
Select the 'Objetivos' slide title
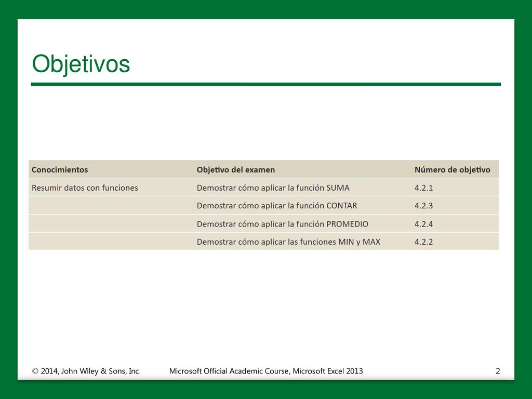click(x=81, y=64)
